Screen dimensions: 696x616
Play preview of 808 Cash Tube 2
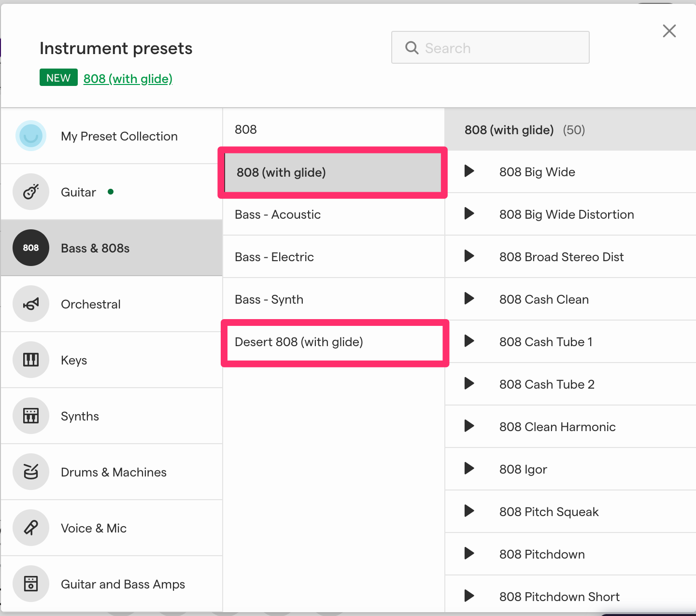(x=469, y=383)
